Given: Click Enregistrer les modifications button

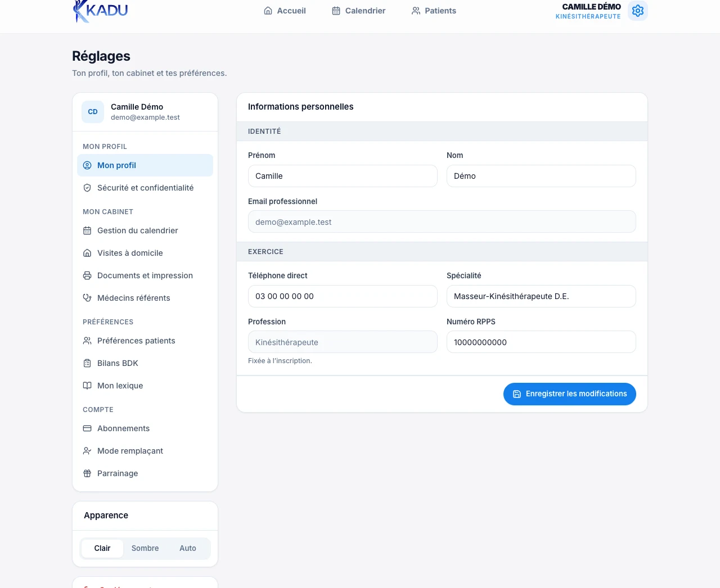Looking at the screenshot, I should 570,394.
